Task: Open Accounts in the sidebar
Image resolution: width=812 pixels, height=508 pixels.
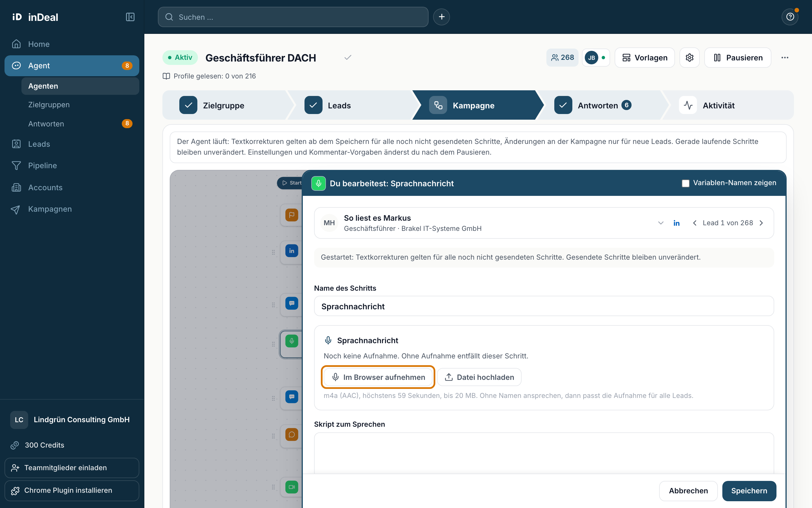Action: tap(72, 187)
